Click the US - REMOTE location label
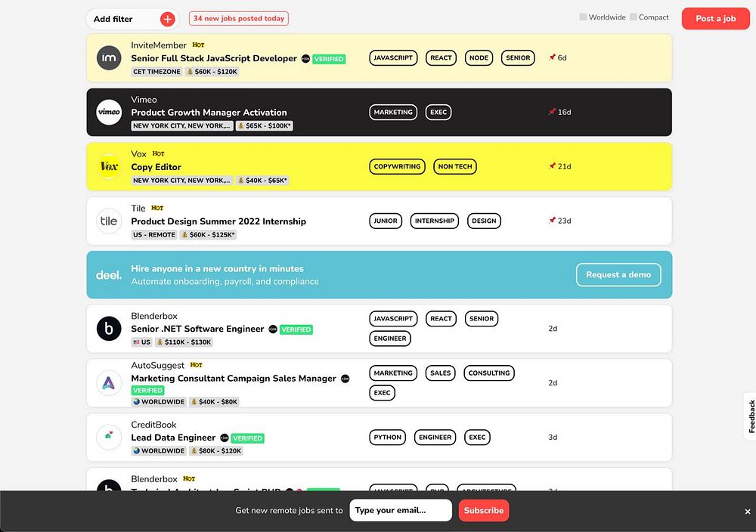Viewport: 756px width, 532px height. [x=154, y=235]
